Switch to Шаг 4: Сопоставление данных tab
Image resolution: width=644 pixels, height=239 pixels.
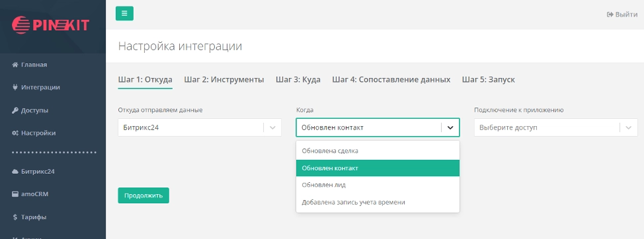click(391, 80)
